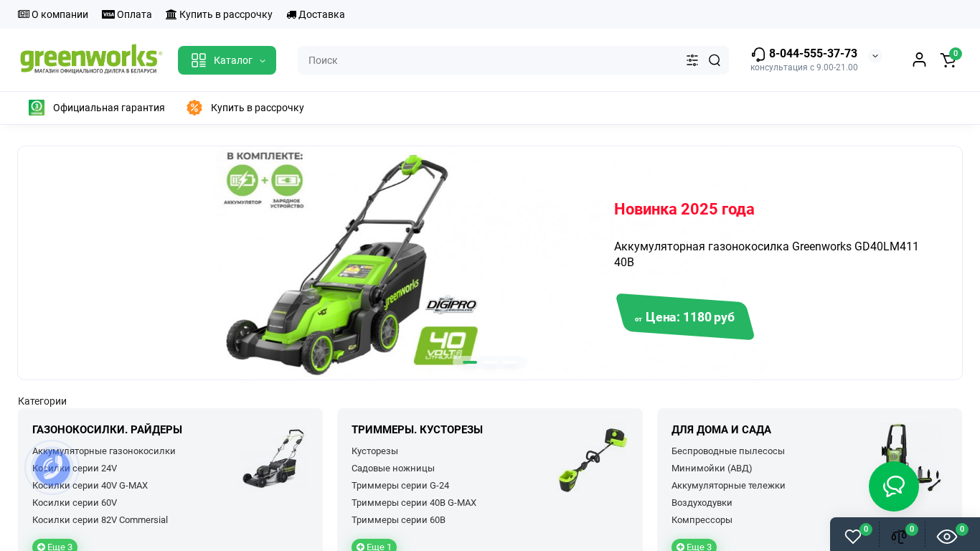Open 'О компании' top menu item

[53, 14]
